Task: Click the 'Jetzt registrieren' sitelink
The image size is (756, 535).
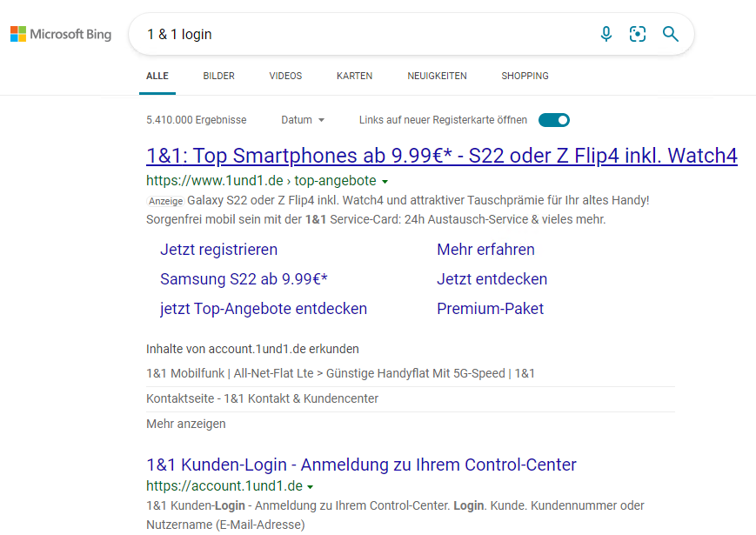Action: tap(219, 250)
